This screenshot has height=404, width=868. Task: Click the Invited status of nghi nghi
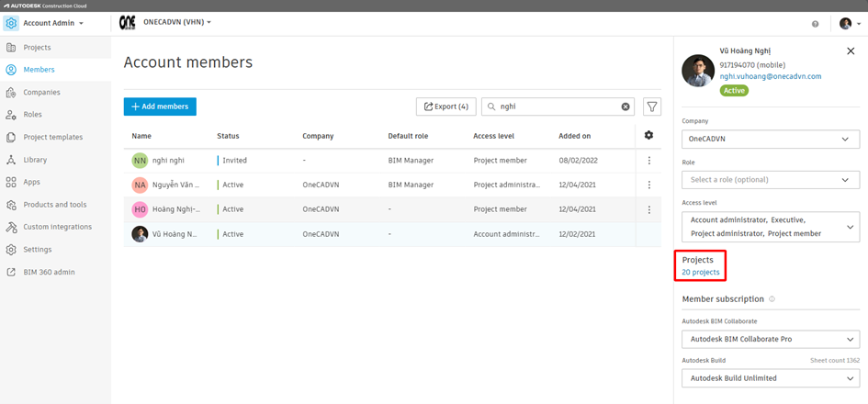[x=235, y=161]
